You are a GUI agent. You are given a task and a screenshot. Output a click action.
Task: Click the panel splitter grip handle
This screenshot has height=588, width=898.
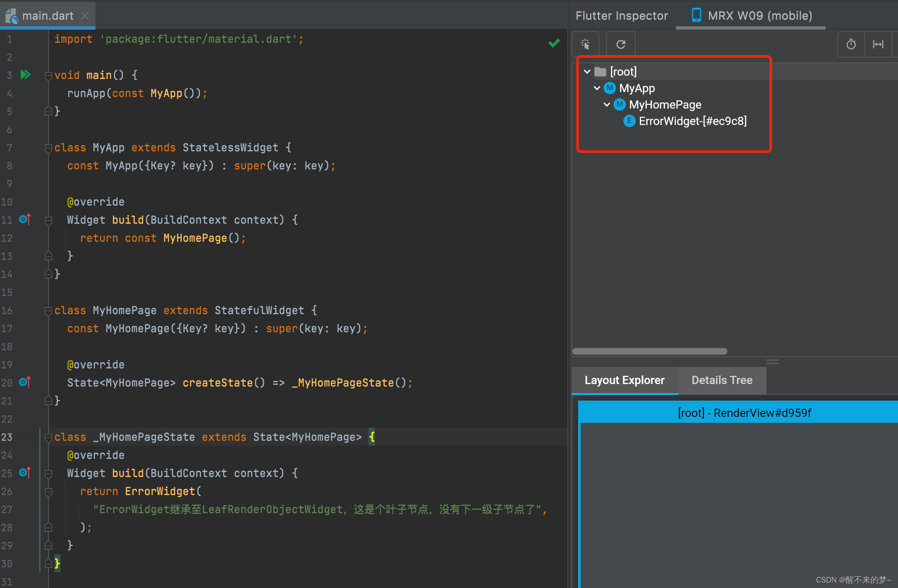click(x=772, y=361)
